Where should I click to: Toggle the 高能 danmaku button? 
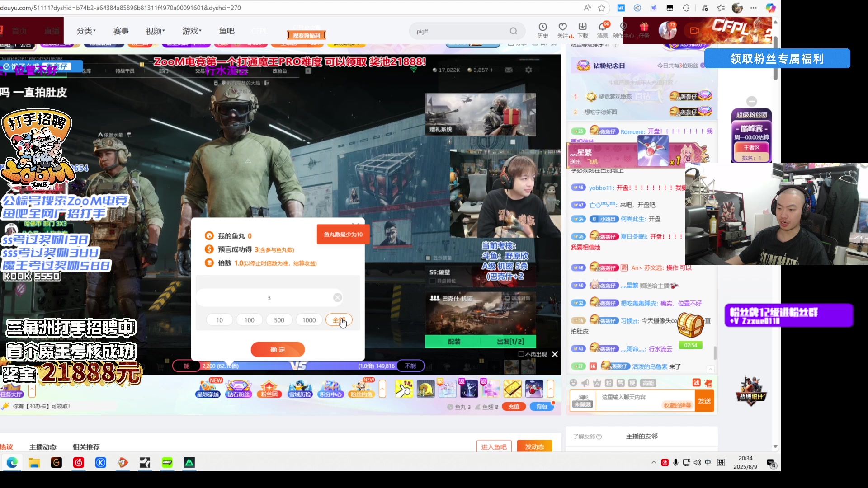pos(648,383)
